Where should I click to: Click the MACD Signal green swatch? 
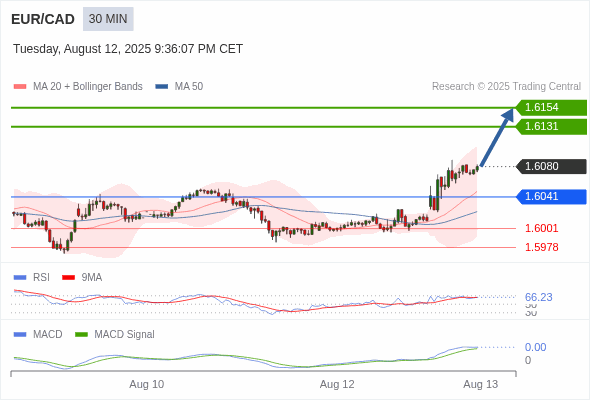(81, 335)
